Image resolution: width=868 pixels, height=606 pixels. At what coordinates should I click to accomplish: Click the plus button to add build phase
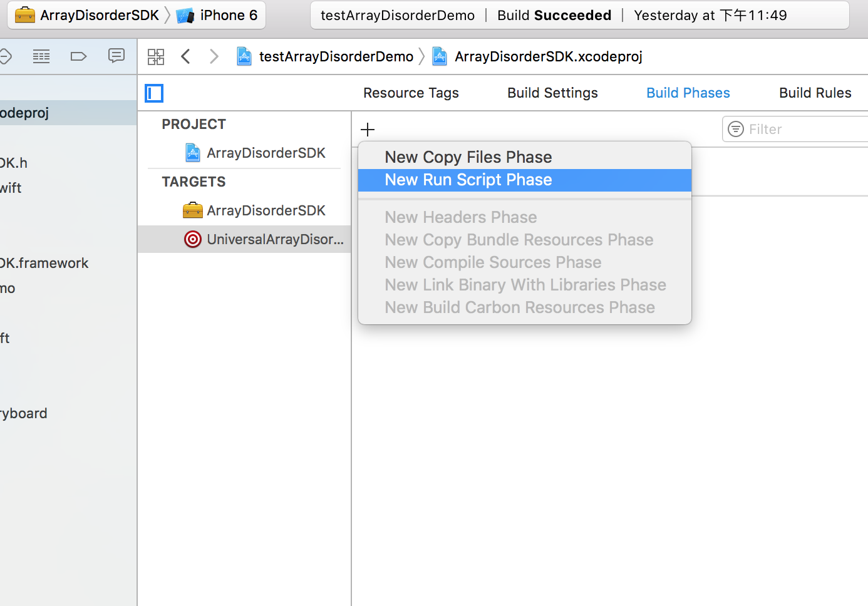[x=368, y=130]
